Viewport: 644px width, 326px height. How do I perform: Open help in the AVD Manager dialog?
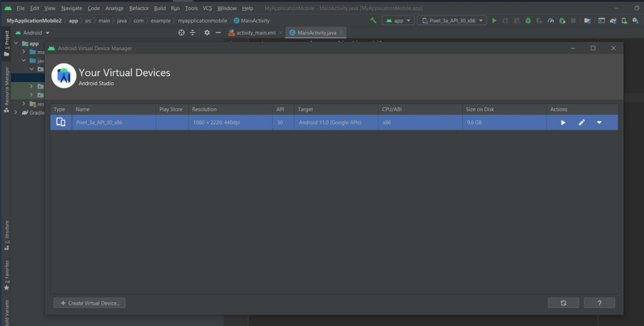599,303
